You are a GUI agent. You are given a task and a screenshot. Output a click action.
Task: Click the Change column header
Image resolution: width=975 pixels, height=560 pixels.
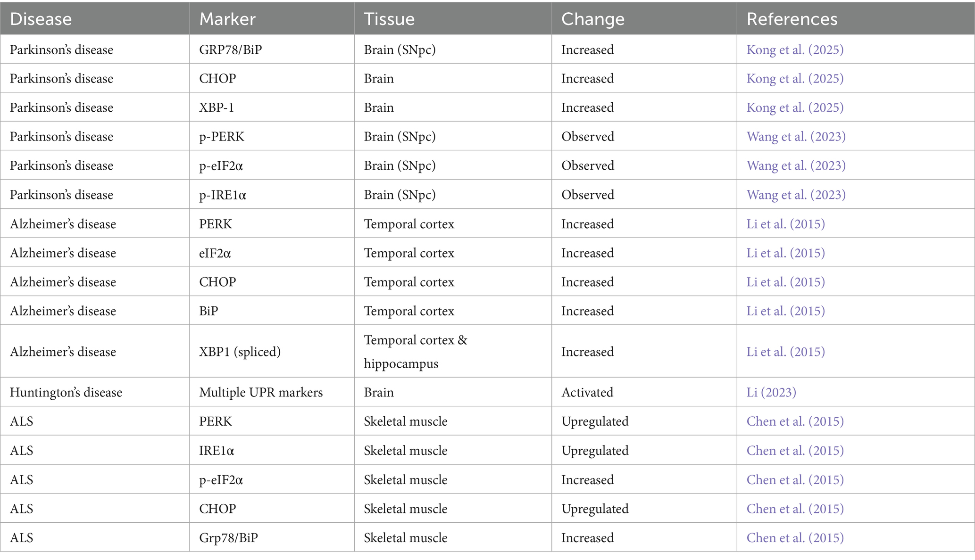(x=592, y=19)
